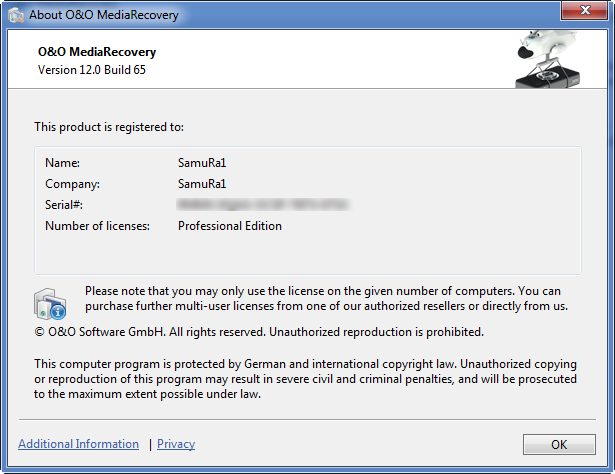The width and height of the screenshot is (615, 474).
Task: Click the Version 12.0 Build 65 text
Action: pos(100,70)
